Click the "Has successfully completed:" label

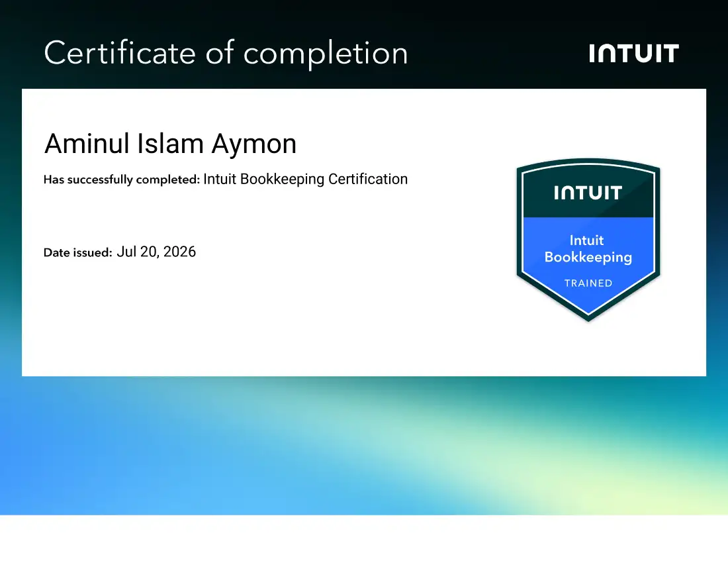122,179
